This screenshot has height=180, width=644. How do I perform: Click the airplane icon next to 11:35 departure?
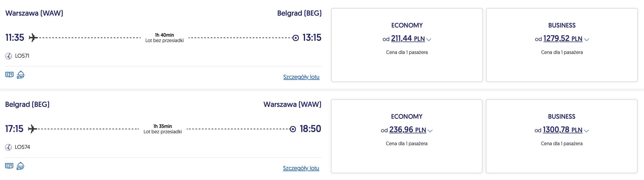pos(33,38)
